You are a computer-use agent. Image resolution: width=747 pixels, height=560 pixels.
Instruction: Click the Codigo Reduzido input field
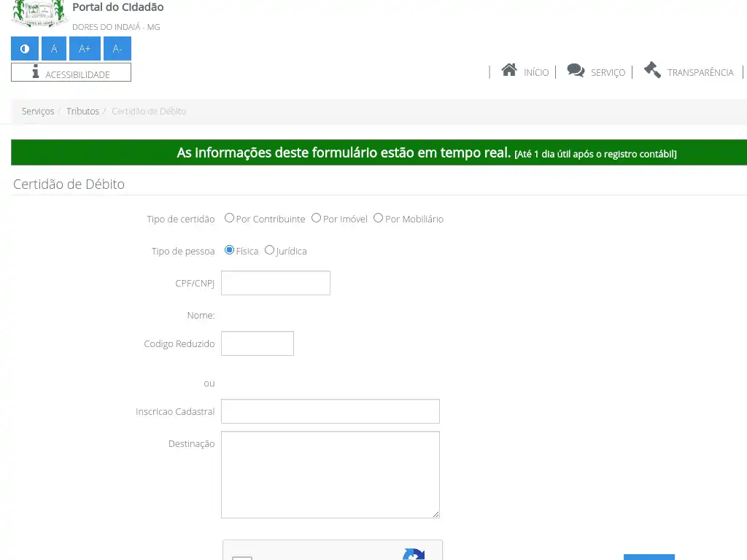click(257, 343)
